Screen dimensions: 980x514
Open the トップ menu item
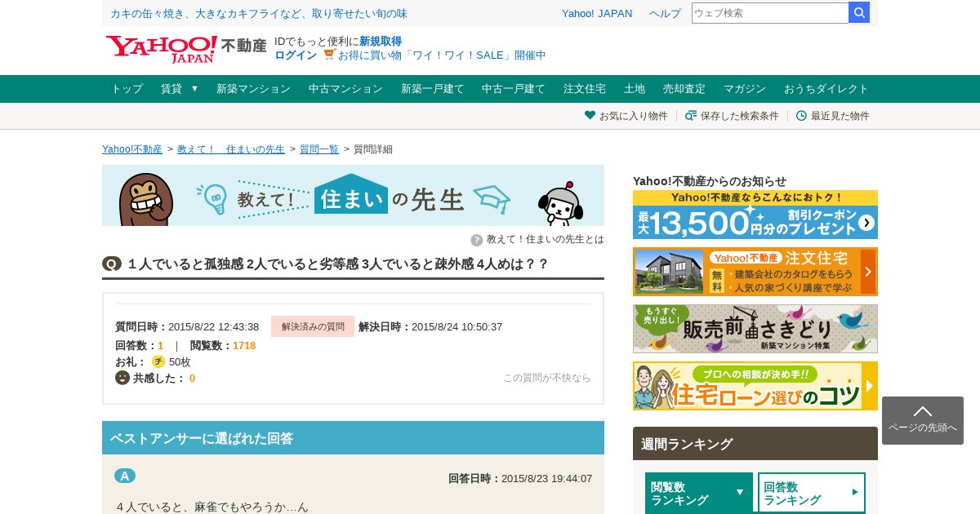click(127, 89)
